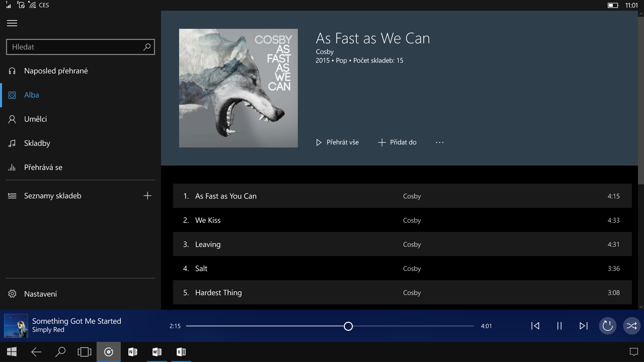Open the hamburger navigation menu
This screenshot has width=644, height=362.
point(12,23)
